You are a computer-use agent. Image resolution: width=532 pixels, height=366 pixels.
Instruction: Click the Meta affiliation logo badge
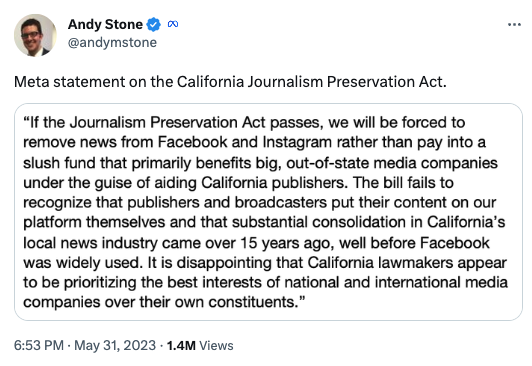173,24
